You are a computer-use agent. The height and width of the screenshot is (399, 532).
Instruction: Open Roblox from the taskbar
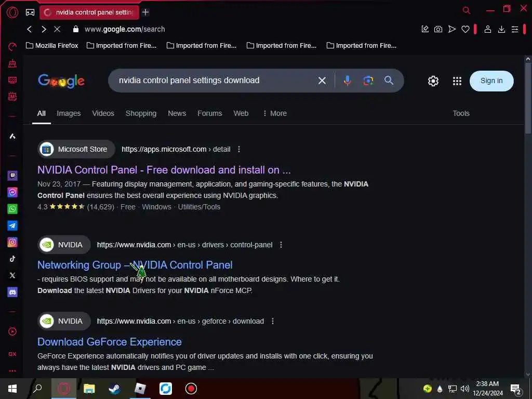140,389
